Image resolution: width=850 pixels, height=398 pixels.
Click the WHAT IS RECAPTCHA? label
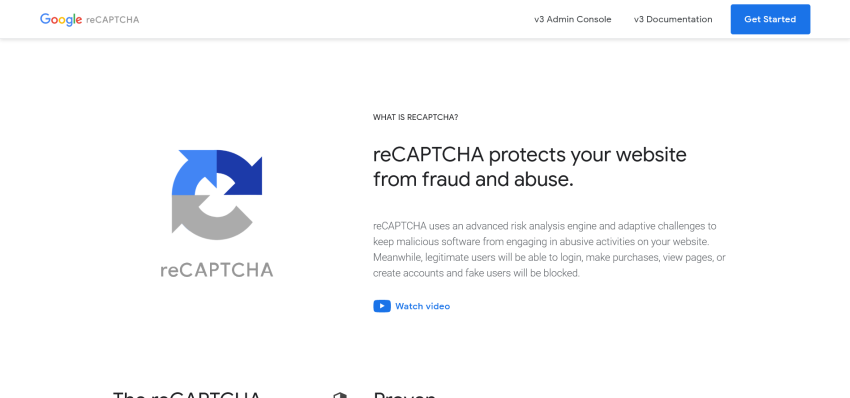click(415, 117)
